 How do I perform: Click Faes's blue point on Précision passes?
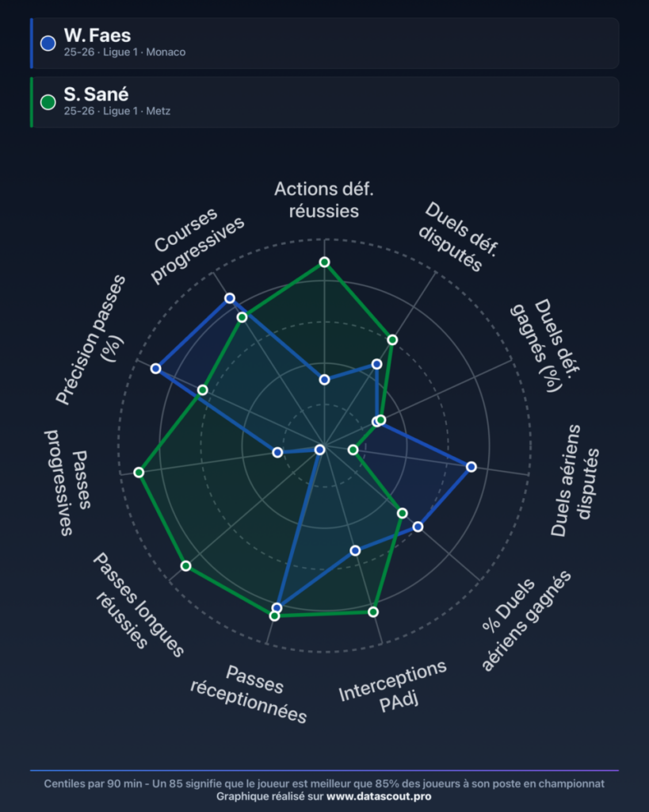(156, 369)
